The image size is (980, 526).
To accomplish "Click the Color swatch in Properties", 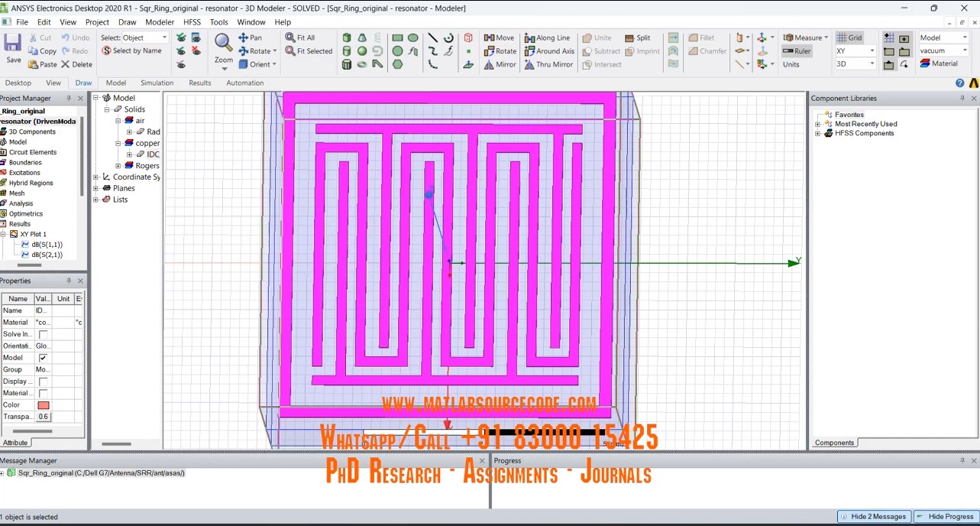I will [x=43, y=405].
